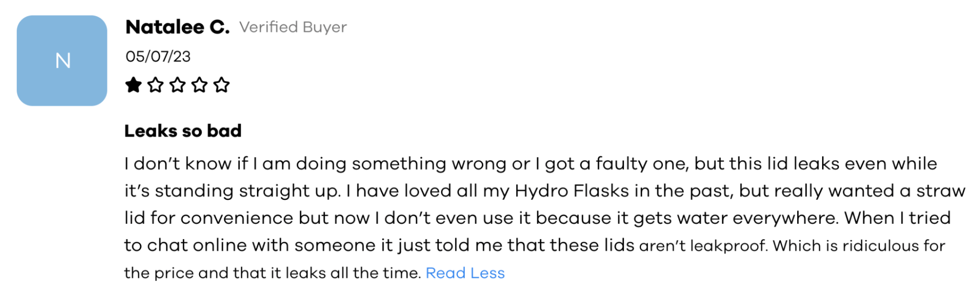This screenshot has height=294, width=980.
Task: Click the review date 05/07/23
Action: 158,56
